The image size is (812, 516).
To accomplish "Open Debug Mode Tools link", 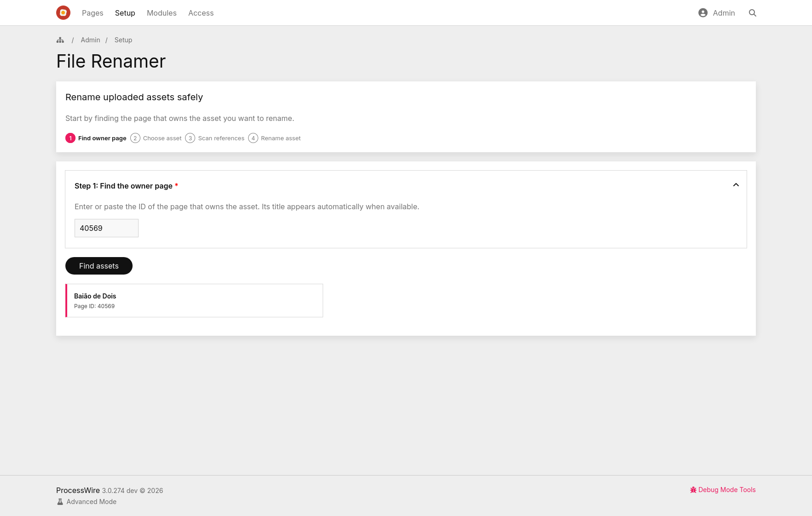I will [x=723, y=490].
